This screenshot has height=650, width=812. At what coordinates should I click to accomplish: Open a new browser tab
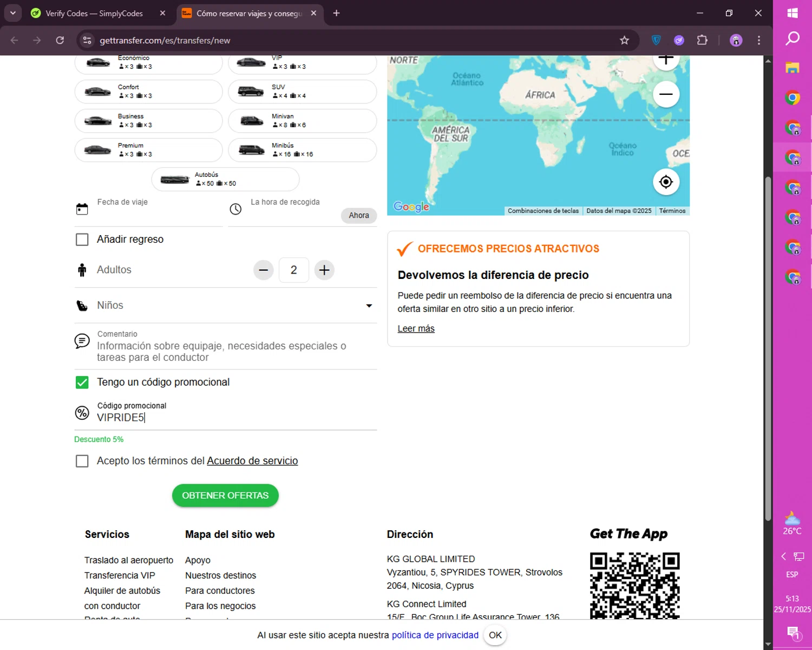pyautogui.click(x=336, y=13)
